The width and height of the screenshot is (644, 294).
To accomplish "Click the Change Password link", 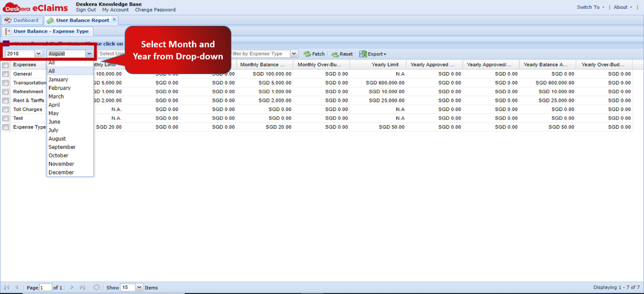I will click(155, 9).
